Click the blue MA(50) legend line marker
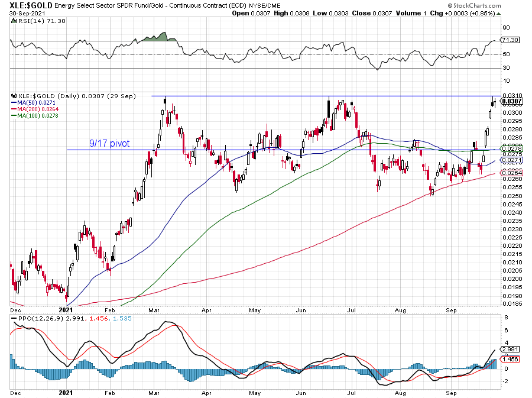The height and width of the screenshot is (398, 532). pos(14,102)
